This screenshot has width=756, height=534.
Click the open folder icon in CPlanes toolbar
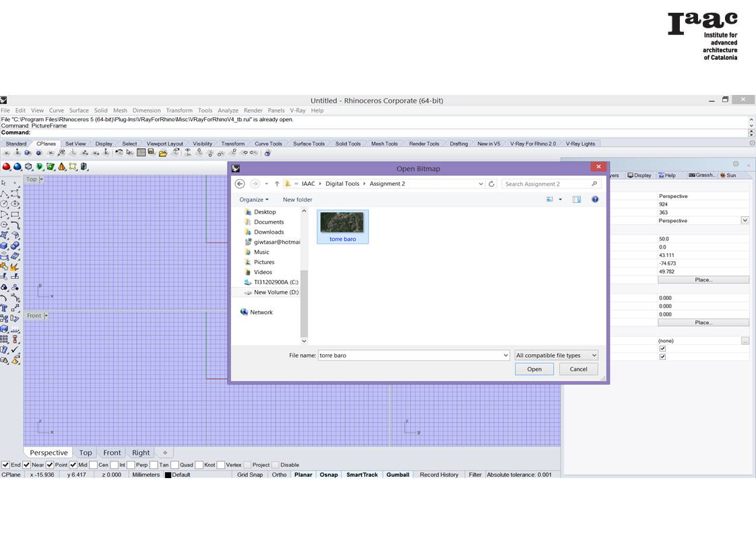[x=163, y=154]
